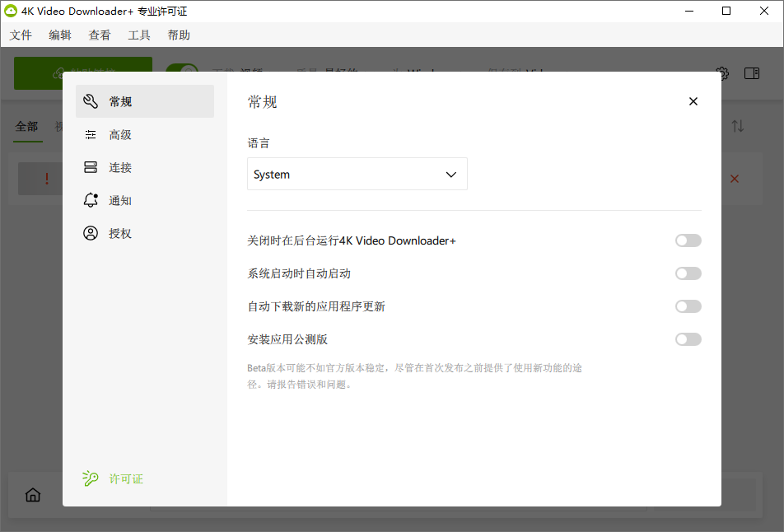
Task: Enable running in background when closed
Action: (x=688, y=240)
